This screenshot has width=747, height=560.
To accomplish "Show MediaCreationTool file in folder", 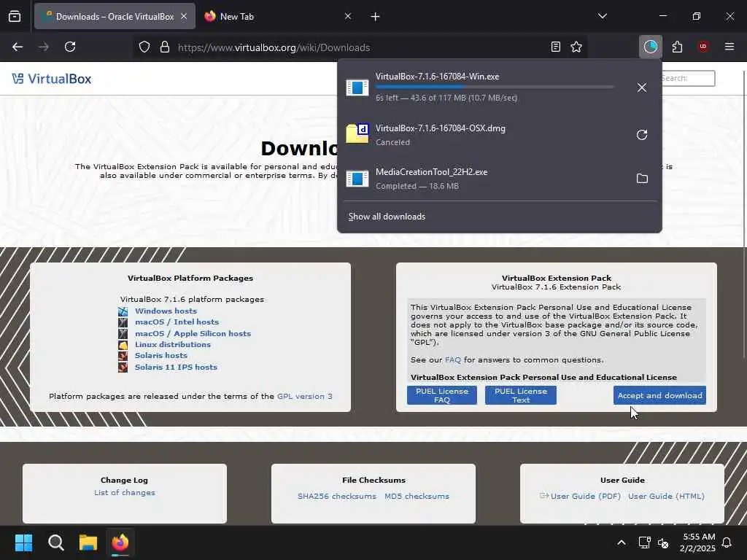I will 642,179.
